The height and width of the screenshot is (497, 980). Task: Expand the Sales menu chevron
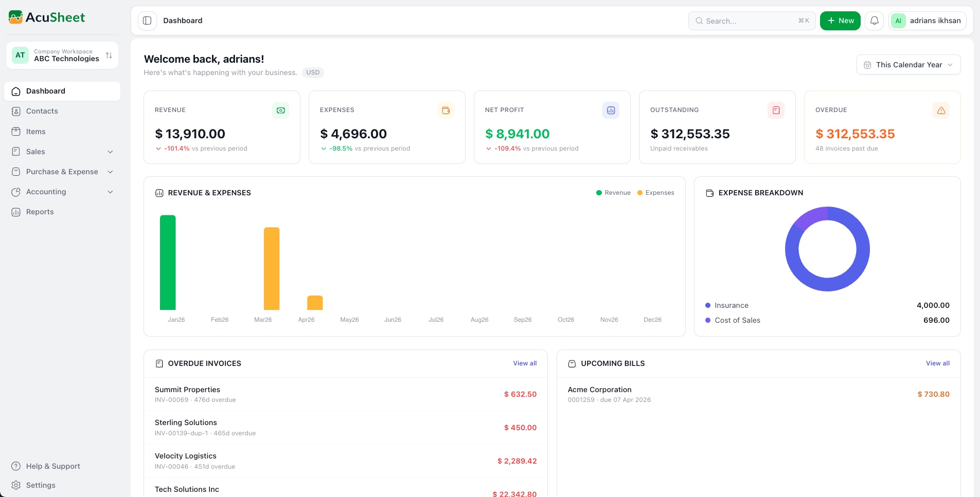point(111,152)
